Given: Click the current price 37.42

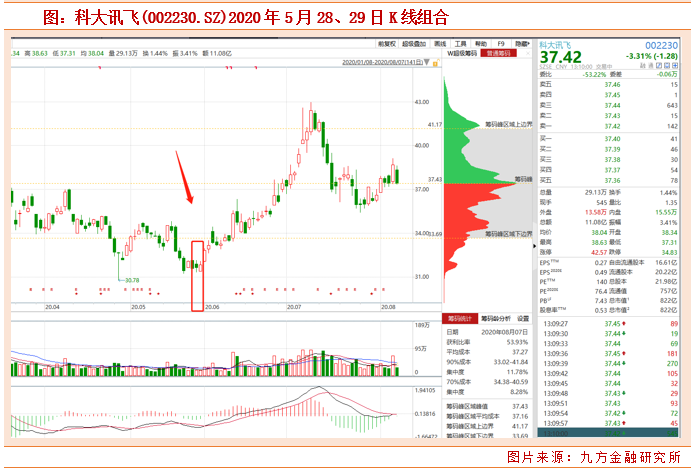Looking at the screenshot, I should [560, 57].
